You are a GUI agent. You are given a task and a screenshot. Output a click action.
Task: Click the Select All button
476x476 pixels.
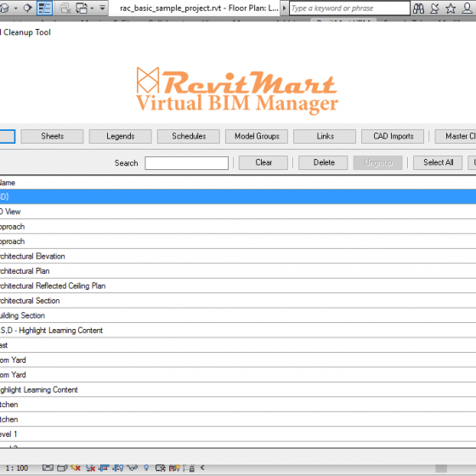pos(438,162)
